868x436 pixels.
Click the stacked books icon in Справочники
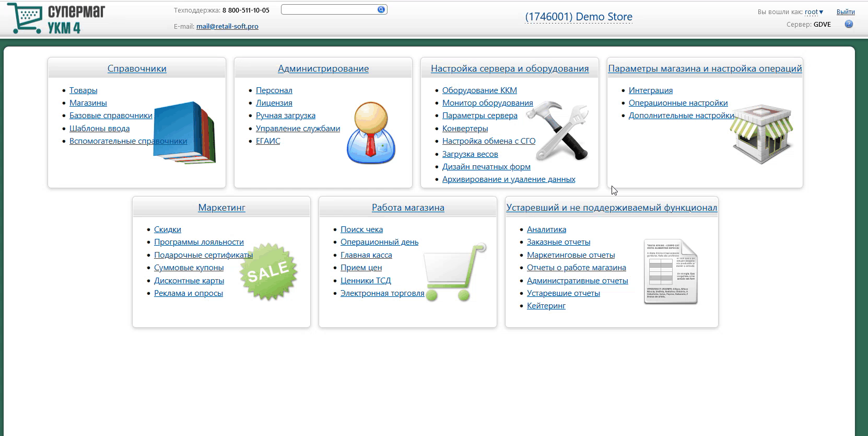pyautogui.click(x=185, y=132)
